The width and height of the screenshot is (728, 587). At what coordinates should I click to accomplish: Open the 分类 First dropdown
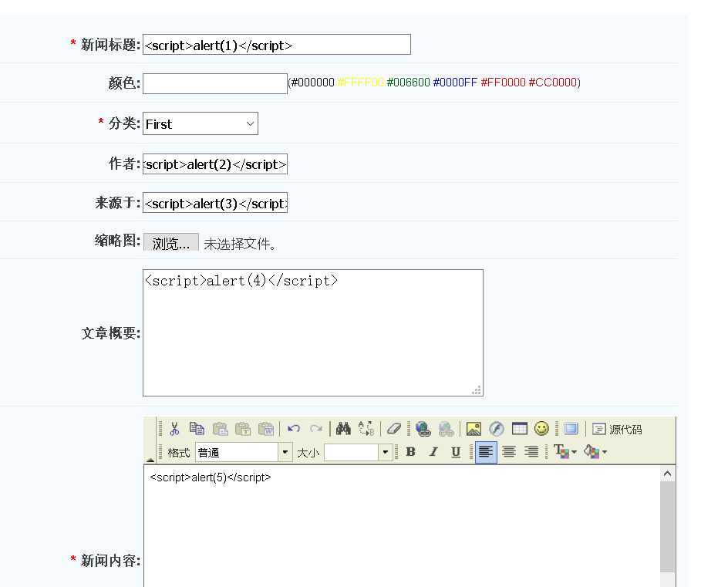pyautogui.click(x=200, y=123)
